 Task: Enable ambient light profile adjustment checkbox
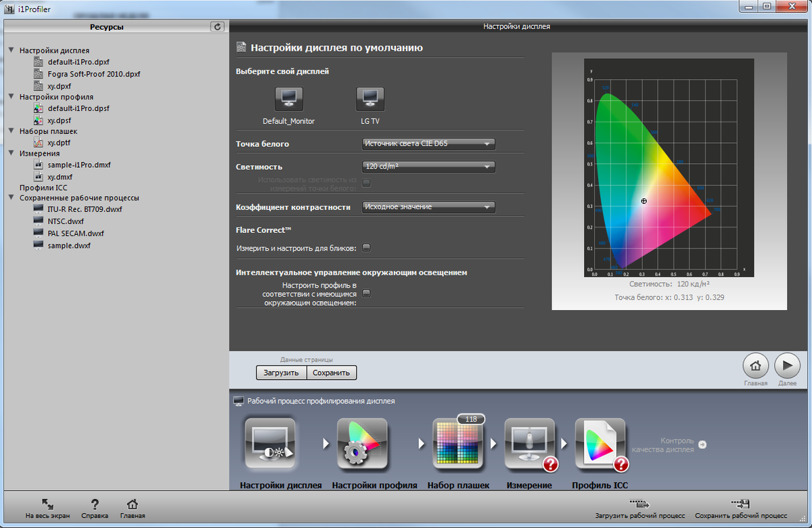click(x=366, y=294)
